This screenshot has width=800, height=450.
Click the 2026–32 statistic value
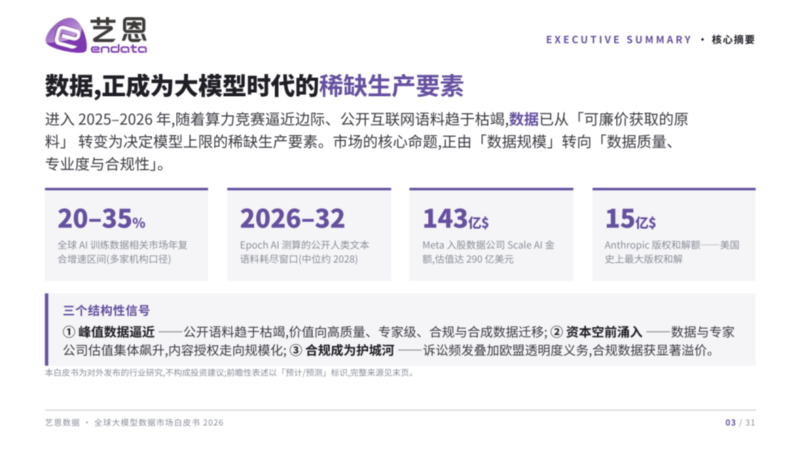(292, 219)
